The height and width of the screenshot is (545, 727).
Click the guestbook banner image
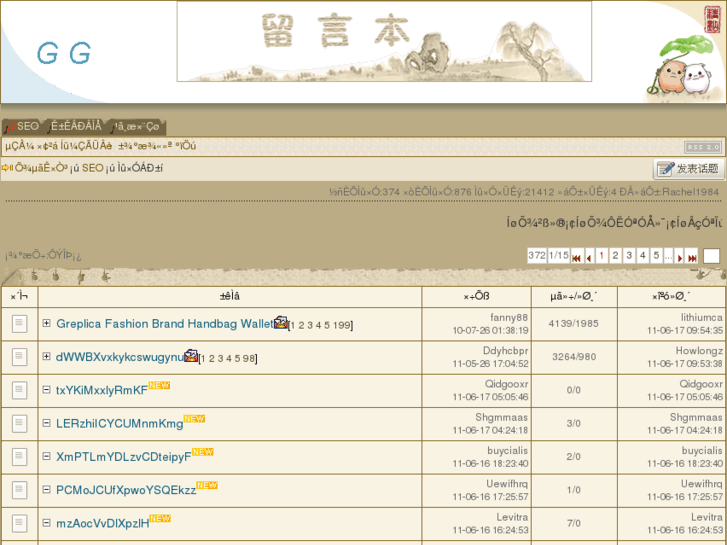click(x=384, y=41)
